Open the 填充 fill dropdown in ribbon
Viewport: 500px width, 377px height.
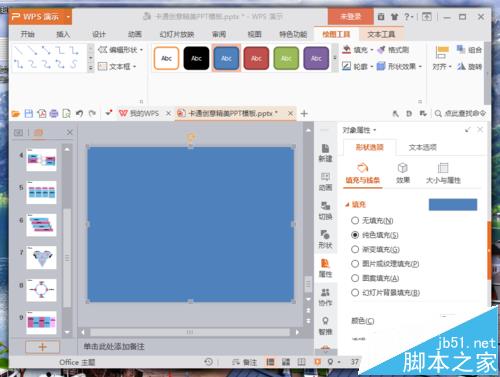coord(357,50)
